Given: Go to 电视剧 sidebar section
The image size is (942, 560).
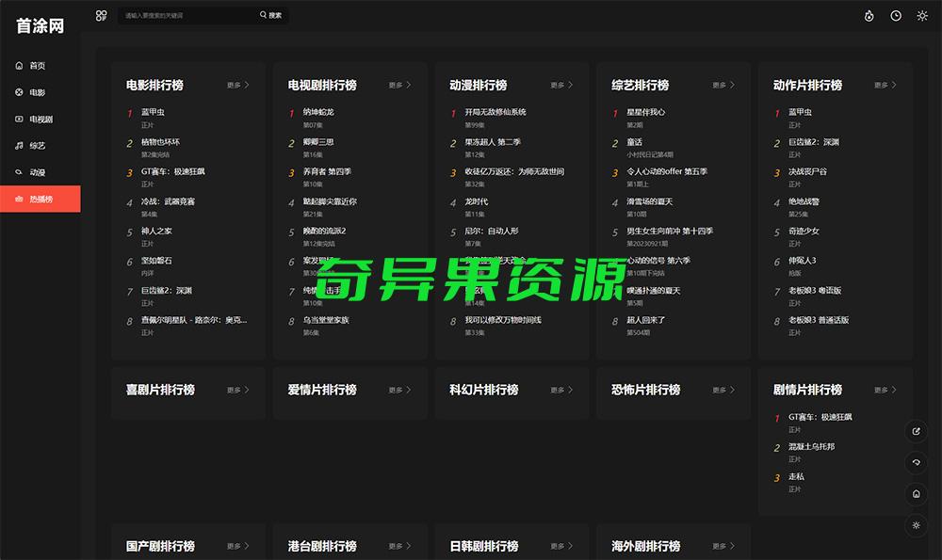Looking at the screenshot, I should pos(41,120).
